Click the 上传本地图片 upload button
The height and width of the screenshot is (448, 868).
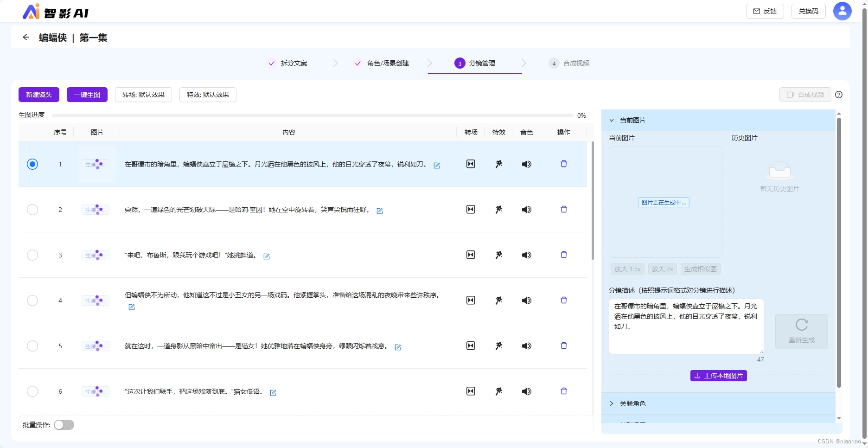pyautogui.click(x=719, y=376)
